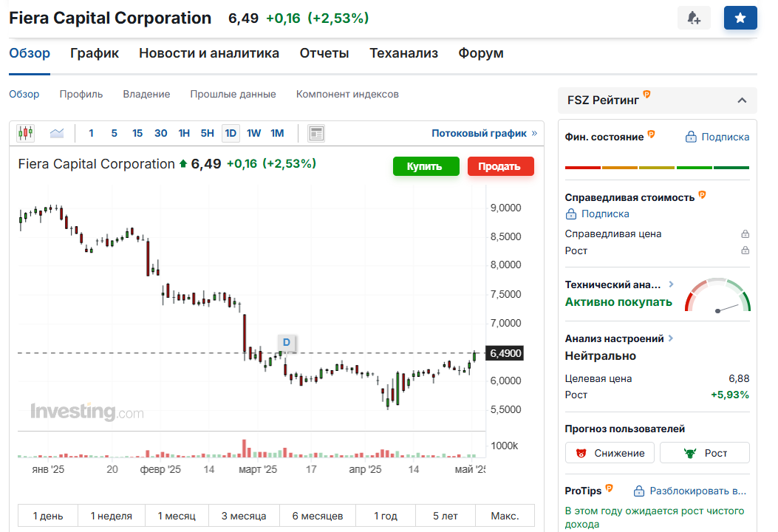Click the green Купить button
This screenshot has width=778, height=532.
click(x=426, y=166)
